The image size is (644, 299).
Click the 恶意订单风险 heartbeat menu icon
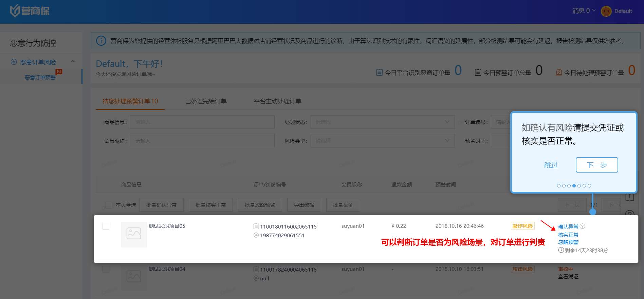[x=14, y=62]
